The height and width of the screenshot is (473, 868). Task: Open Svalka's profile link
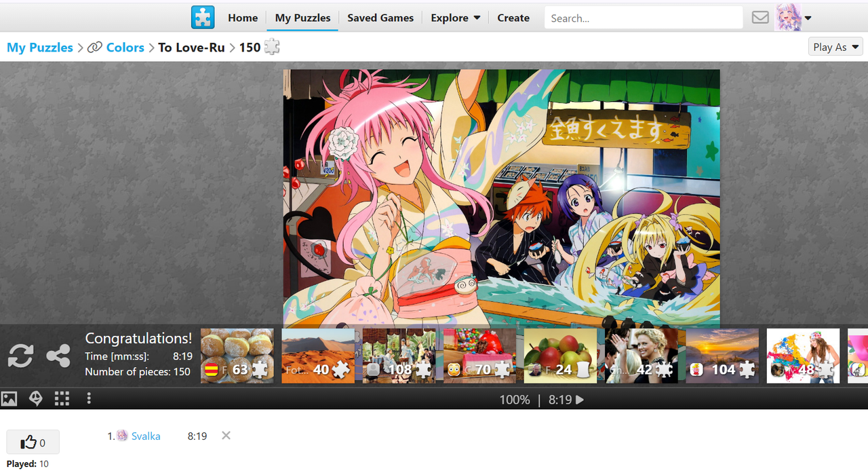click(146, 436)
